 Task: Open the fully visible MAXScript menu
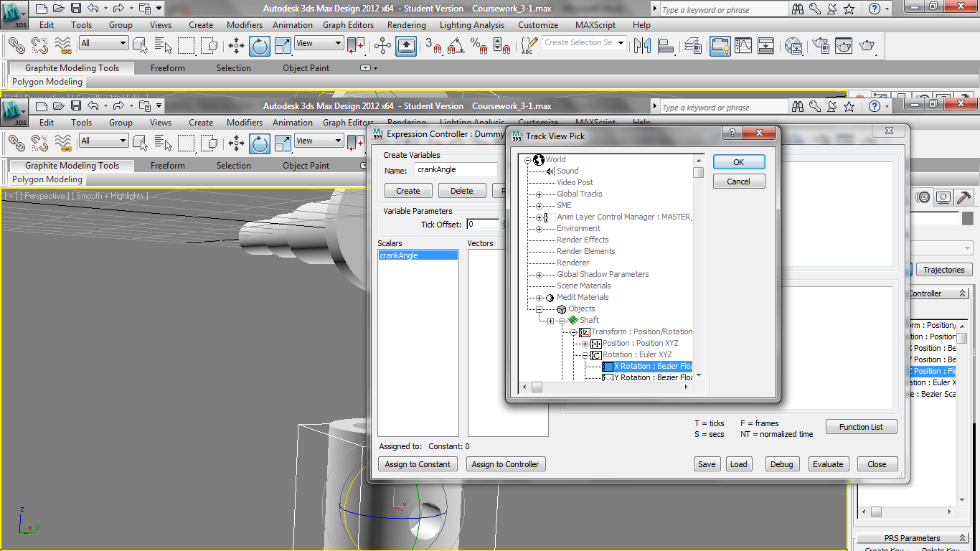[595, 25]
